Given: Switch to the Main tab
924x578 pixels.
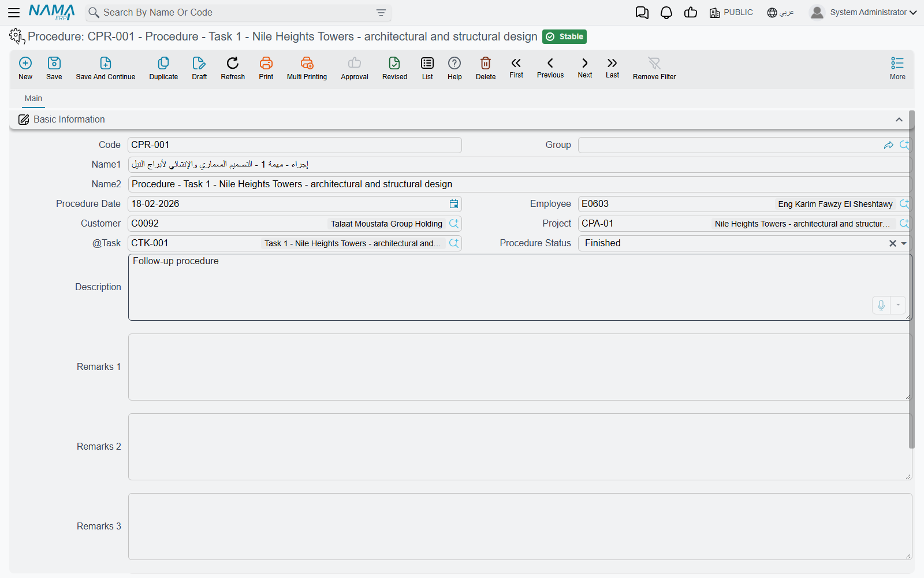Looking at the screenshot, I should pos(33,98).
